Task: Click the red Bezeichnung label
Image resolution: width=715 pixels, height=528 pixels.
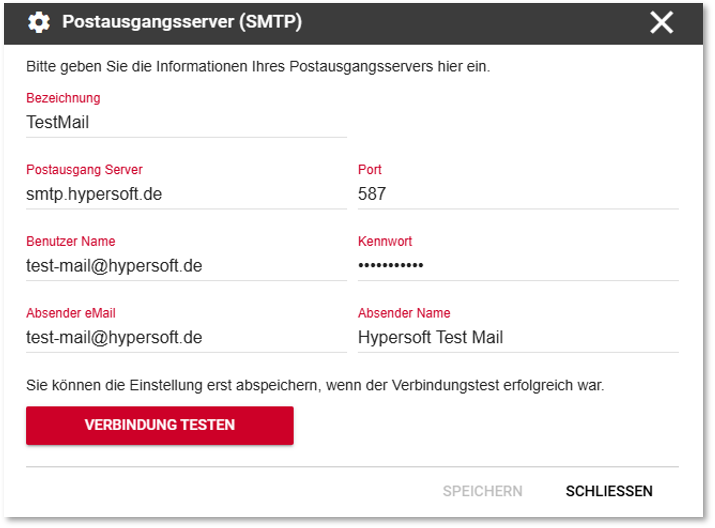Action: pos(63,98)
